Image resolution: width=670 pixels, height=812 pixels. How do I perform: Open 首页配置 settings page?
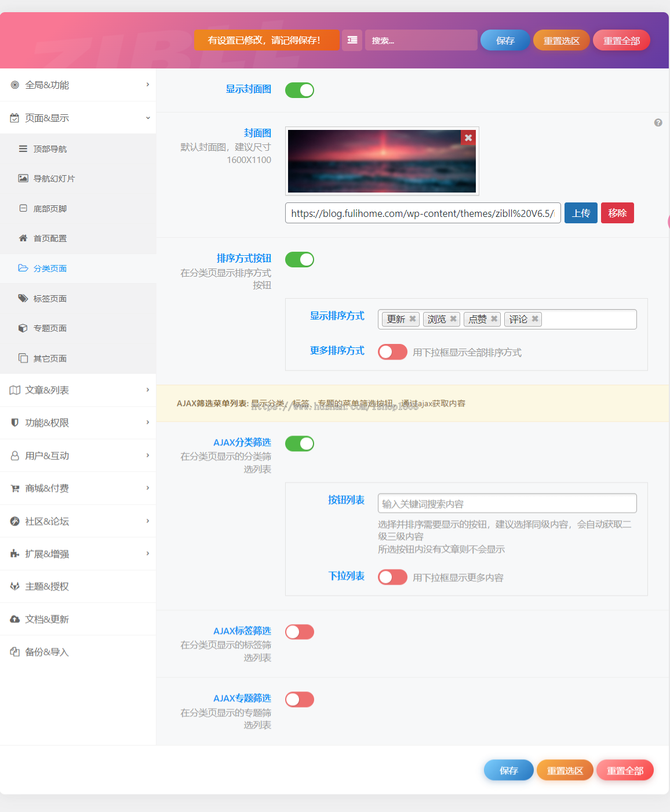click(78, 238)
